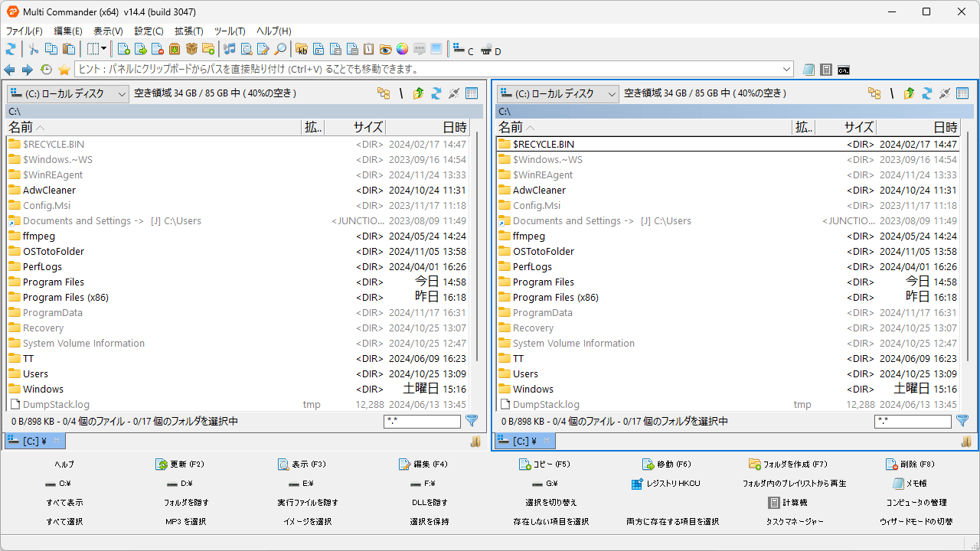Select drive D in the toolbar

[x=491, y=51]
